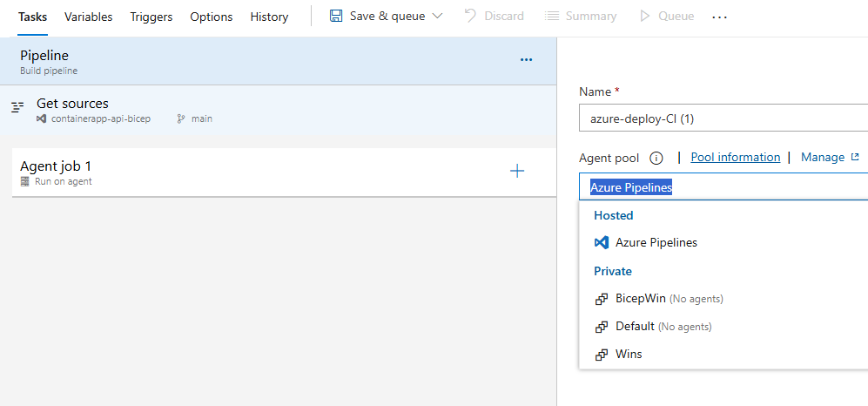This screenshot has width=868, height=406.
Task: Select the BicepWin private pool
Action: coord(723,299)
